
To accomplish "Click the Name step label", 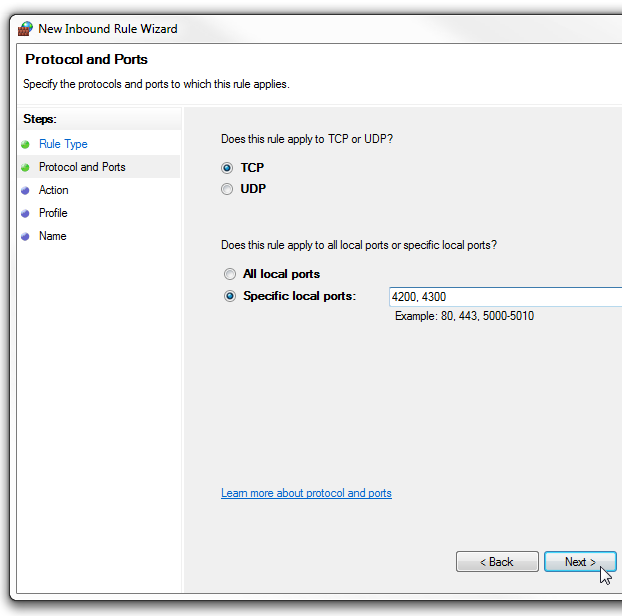I will [x=52, y=236].
